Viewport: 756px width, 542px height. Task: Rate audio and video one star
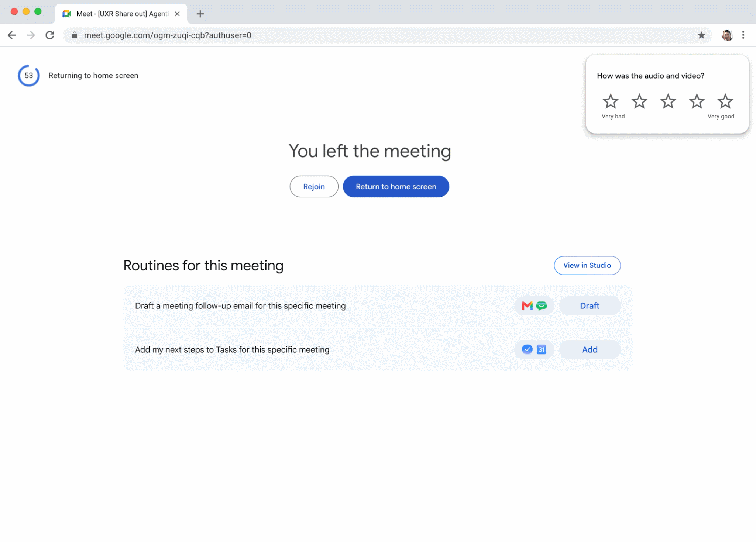click(x=611, y=101)
